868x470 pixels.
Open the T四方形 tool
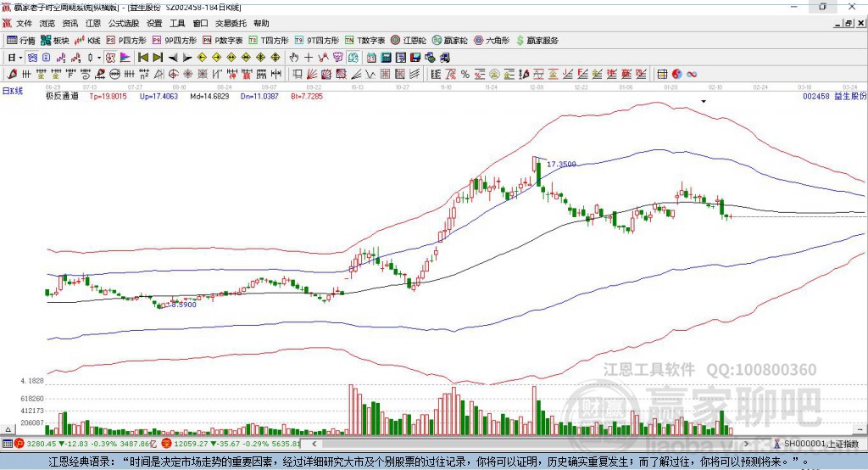(269, 41)
